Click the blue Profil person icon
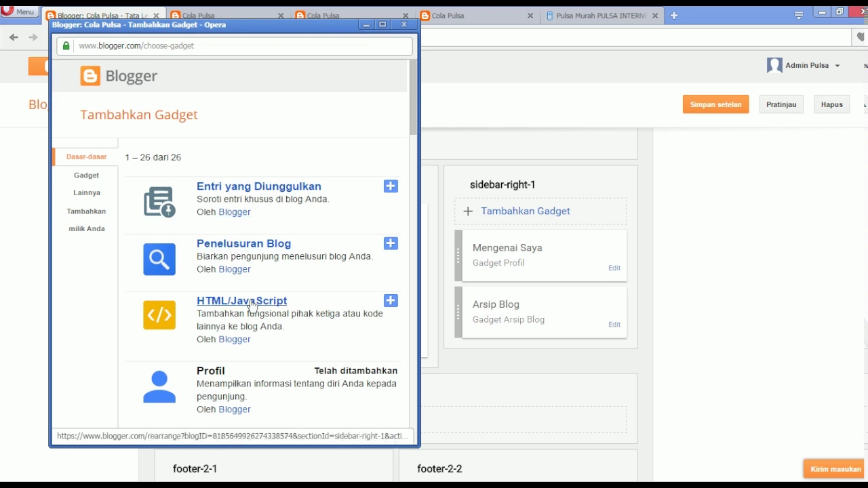868x488 pixels. (159, 387)
